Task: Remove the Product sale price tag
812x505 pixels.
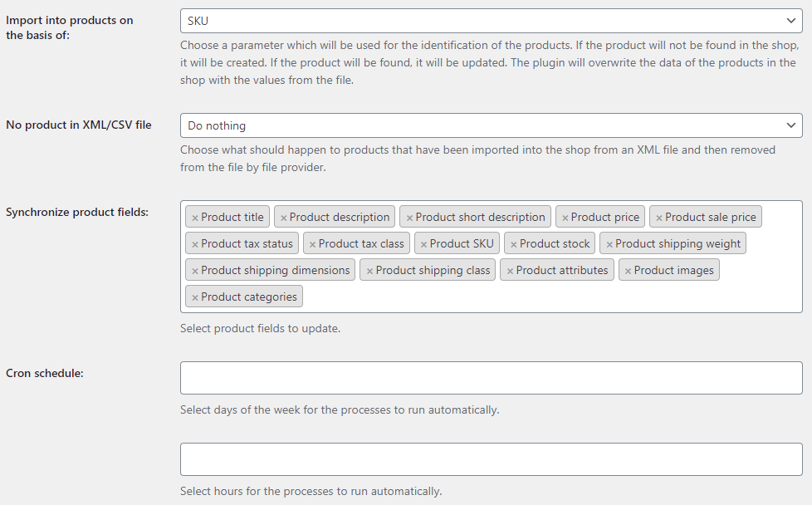Action: click(658, 218)
